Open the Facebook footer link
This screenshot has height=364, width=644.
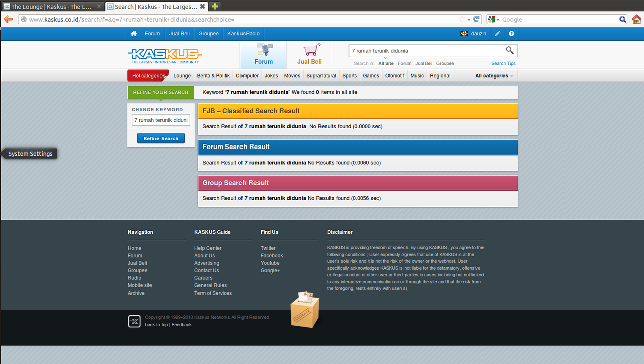click(x=272, y=256)
